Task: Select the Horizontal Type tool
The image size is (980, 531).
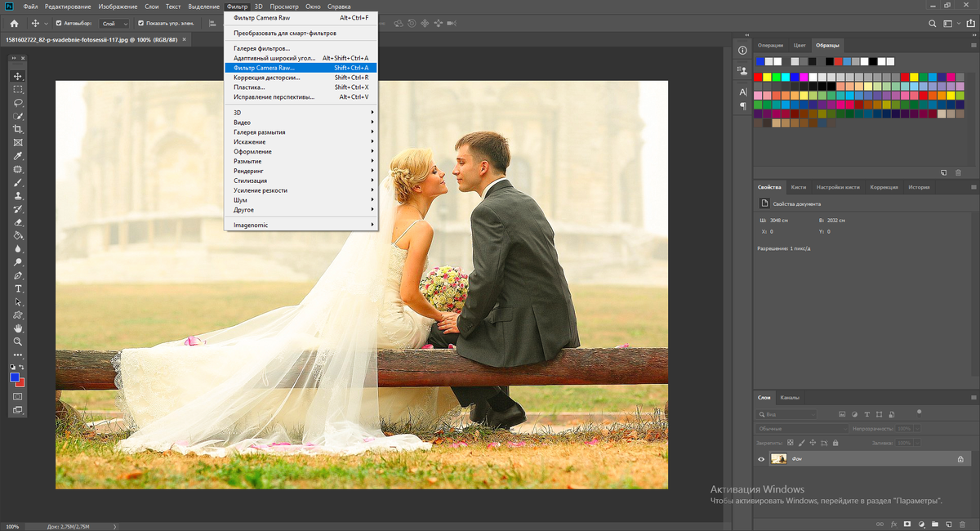Action: (18, 289)
